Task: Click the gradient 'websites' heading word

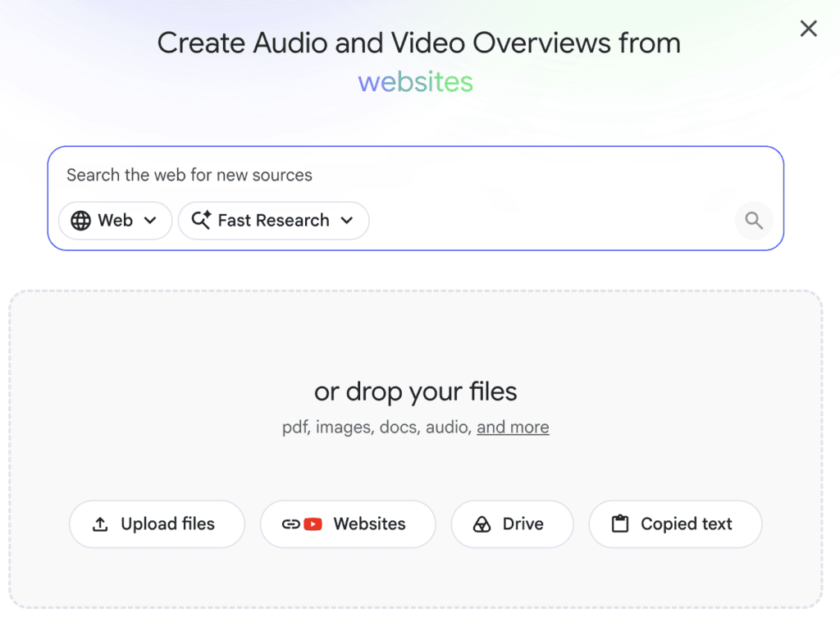Action: click(416, 82)
